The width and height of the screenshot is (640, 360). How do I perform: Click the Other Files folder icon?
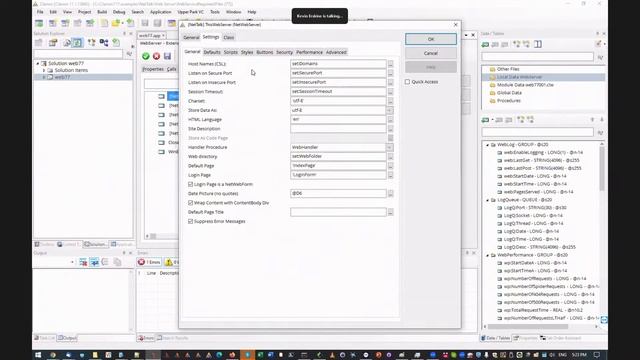[x=492, y=69]
